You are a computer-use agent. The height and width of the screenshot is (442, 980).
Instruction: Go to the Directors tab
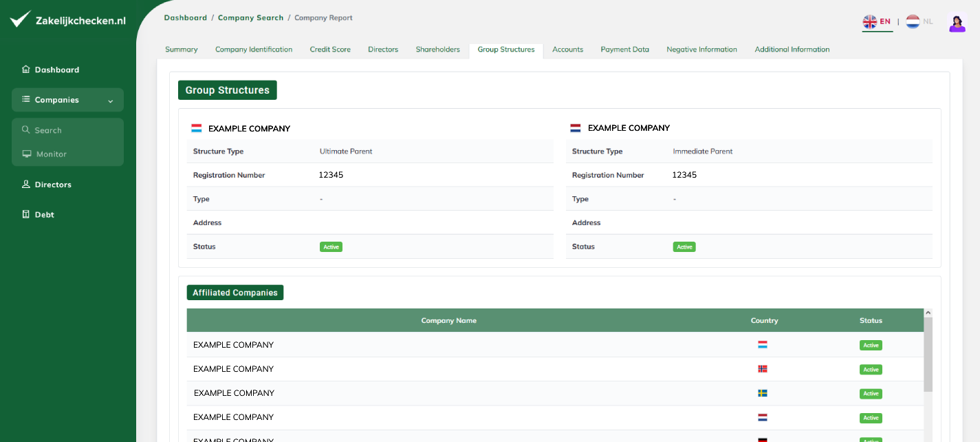383,50
